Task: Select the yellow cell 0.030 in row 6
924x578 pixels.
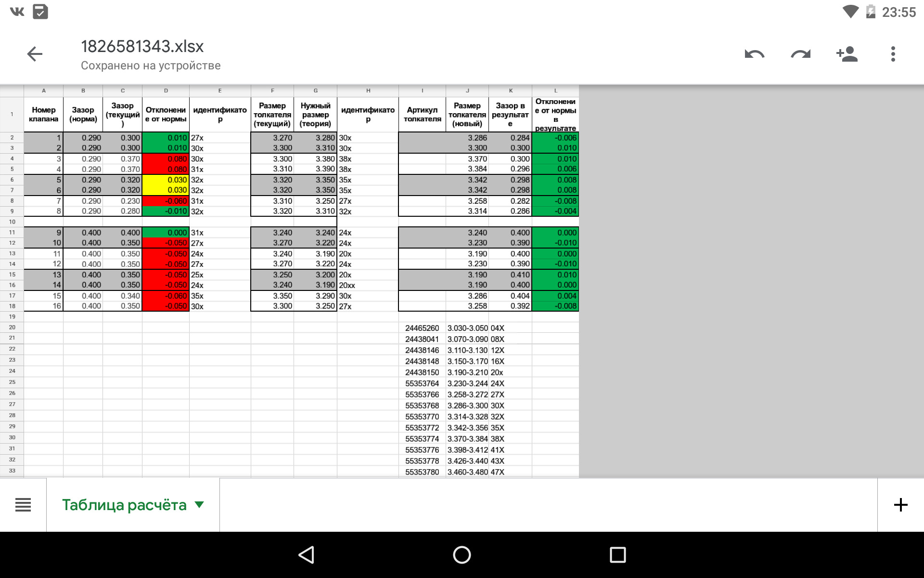Action: tap(166, 180)
